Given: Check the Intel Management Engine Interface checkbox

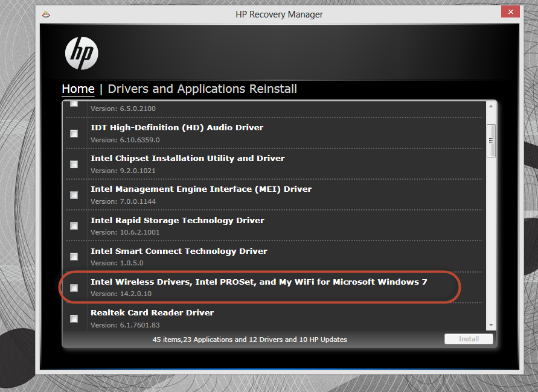Looking at the screenshot, I should (x=74, y=194).
